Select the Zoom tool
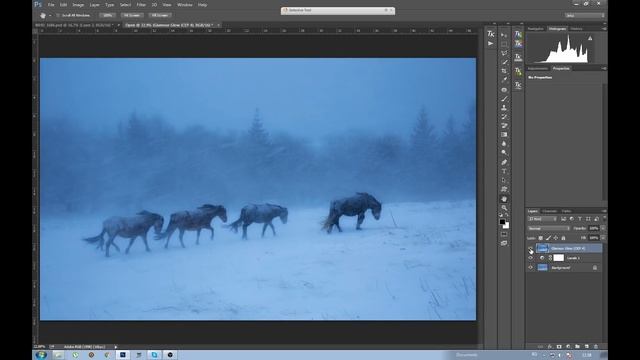Viewport: 640px width, 360px height. click(x=504, y=208)
